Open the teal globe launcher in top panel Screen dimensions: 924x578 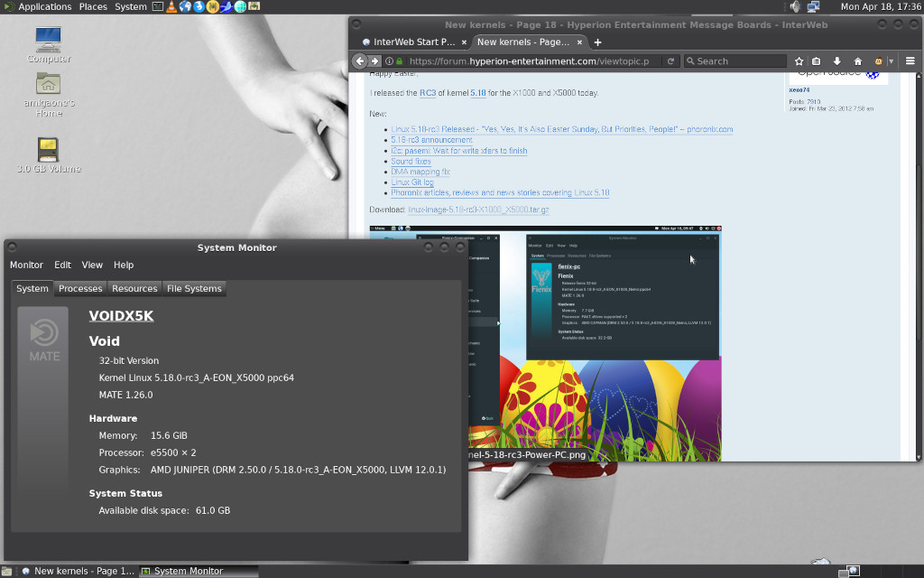[240, 6]
